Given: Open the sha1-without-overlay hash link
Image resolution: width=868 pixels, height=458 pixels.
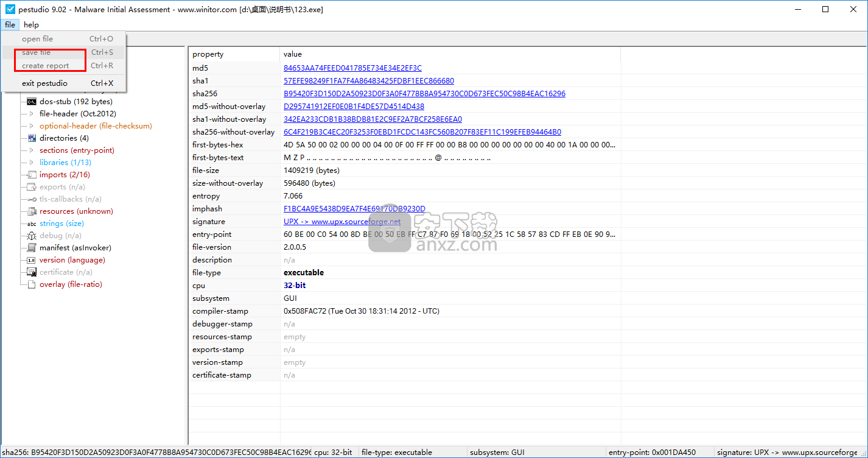Looking at the screenshot, I should [373, 119].
